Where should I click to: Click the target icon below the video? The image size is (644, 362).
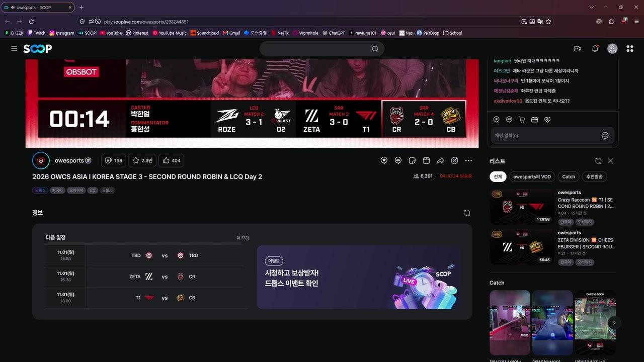coord(454,160)
